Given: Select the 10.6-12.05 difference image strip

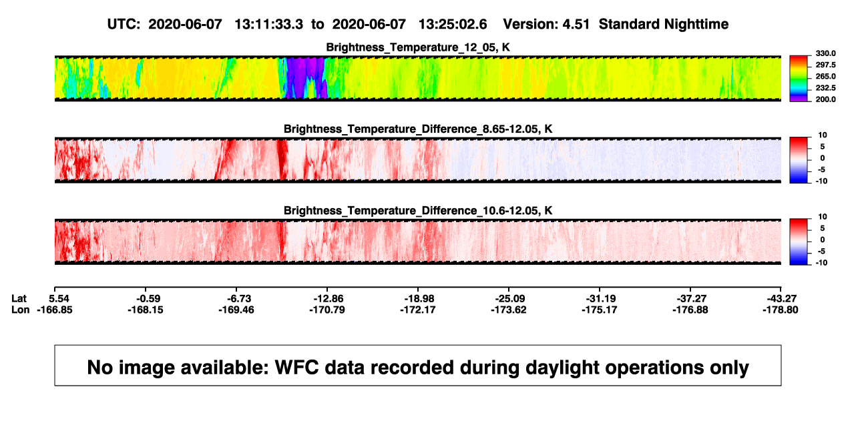Looking at the screenshot, I should [417, 242].
